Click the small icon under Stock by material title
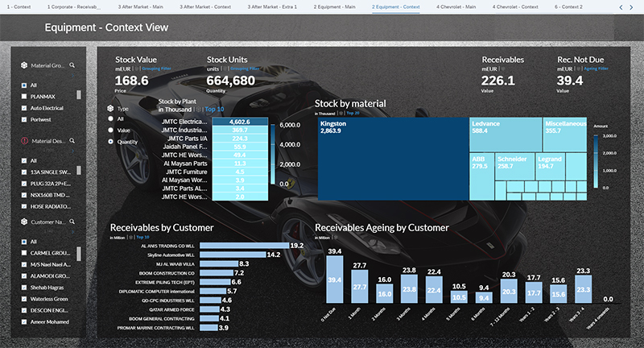The height and width of the screenshot is (348, 644). pos(341,114)
